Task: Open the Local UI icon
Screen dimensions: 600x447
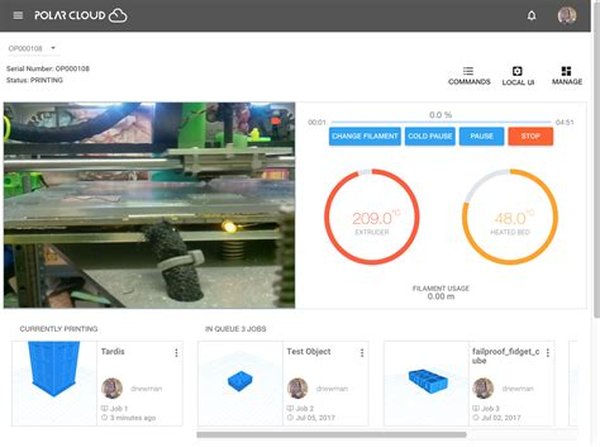Action: click(517, 73)
